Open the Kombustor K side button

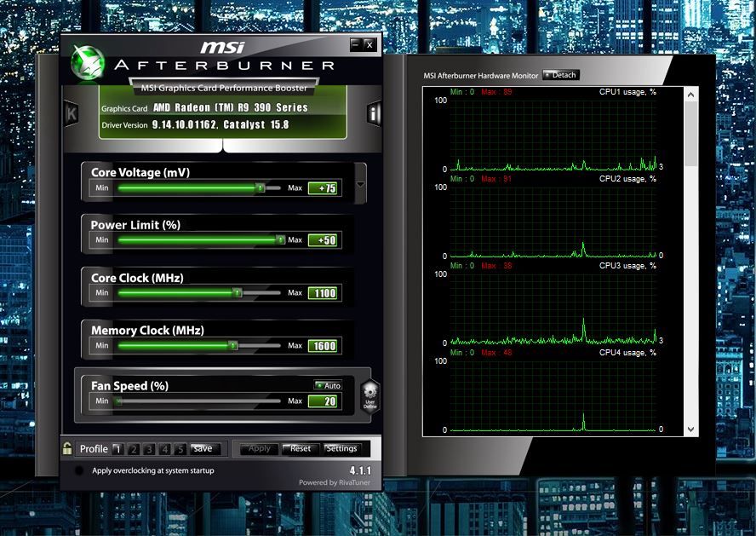[72, 114]
